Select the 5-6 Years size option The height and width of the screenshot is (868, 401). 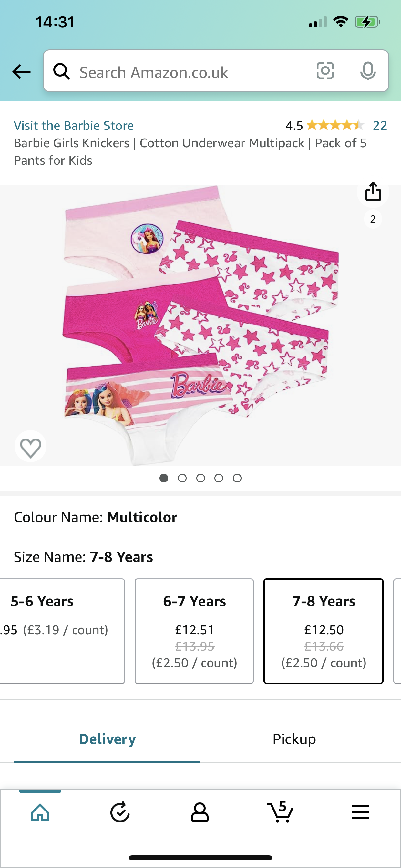coord(62,631)
